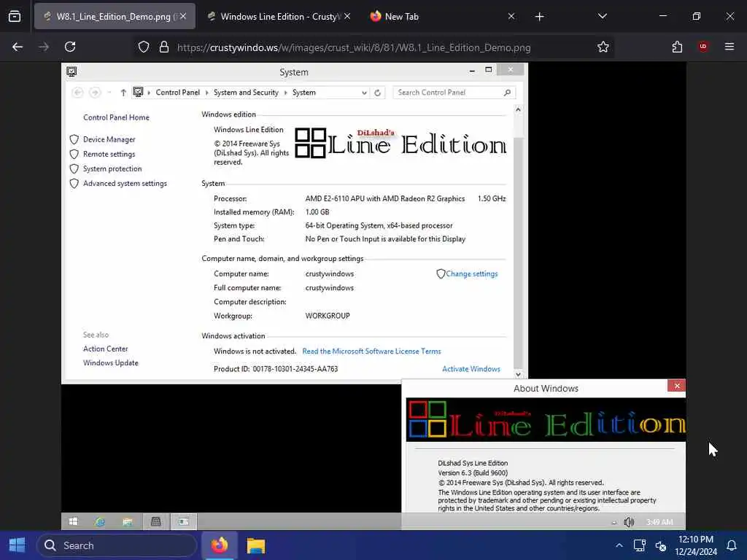Click System window button in inner taskbar
The height and width of the screenshot is (560, 747).
(155, 521)
